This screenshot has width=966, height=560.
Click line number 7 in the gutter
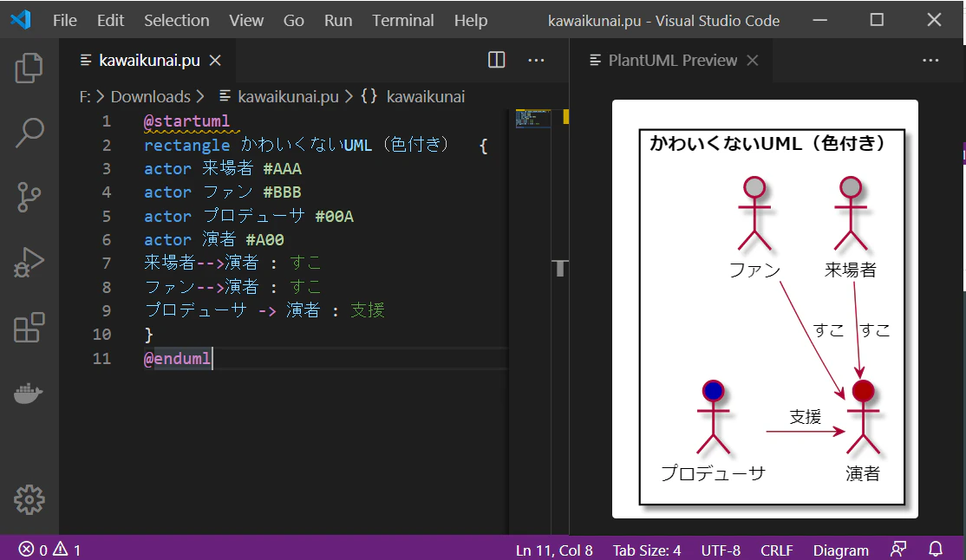click(106, 263)
